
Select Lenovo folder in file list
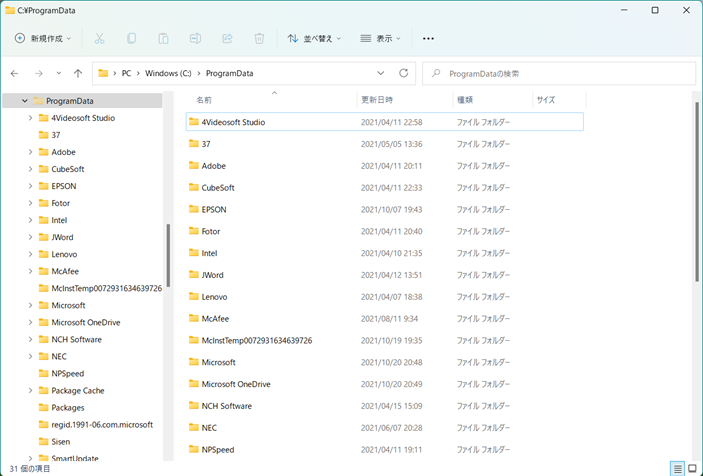[214, 297]
